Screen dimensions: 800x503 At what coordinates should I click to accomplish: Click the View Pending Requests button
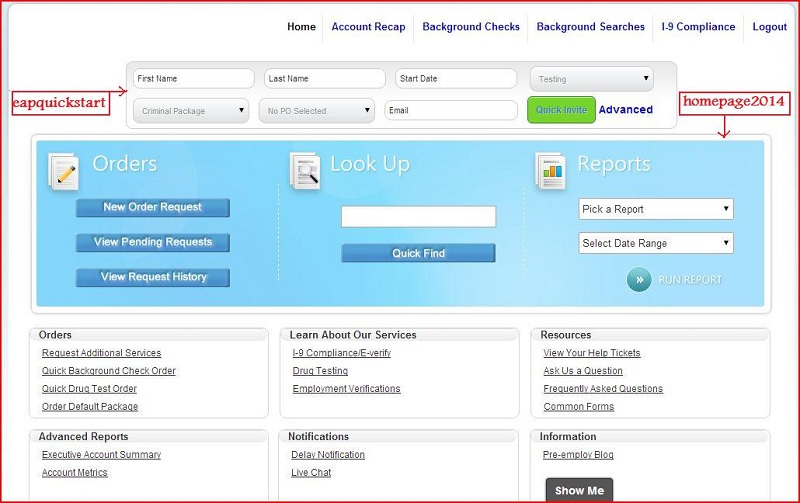tap(153, 242)
